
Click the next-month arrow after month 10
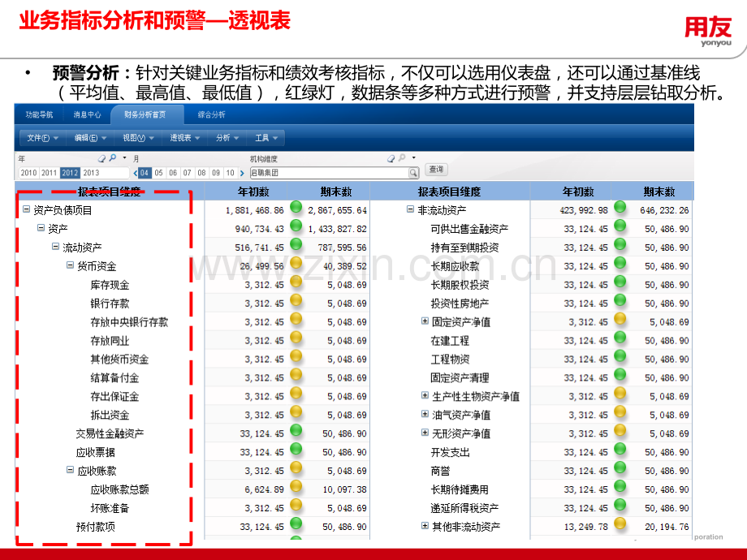click(x=241, y=173)
